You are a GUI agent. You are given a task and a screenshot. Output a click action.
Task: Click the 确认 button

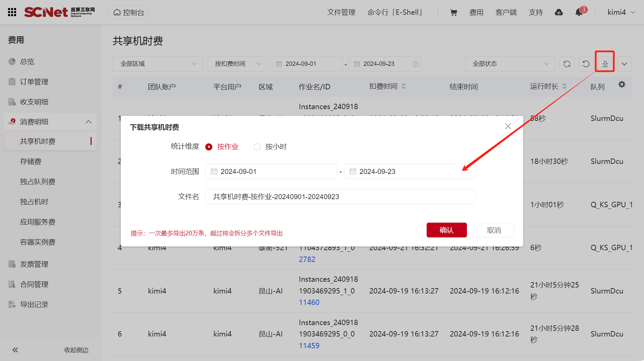tap(446, 230)
